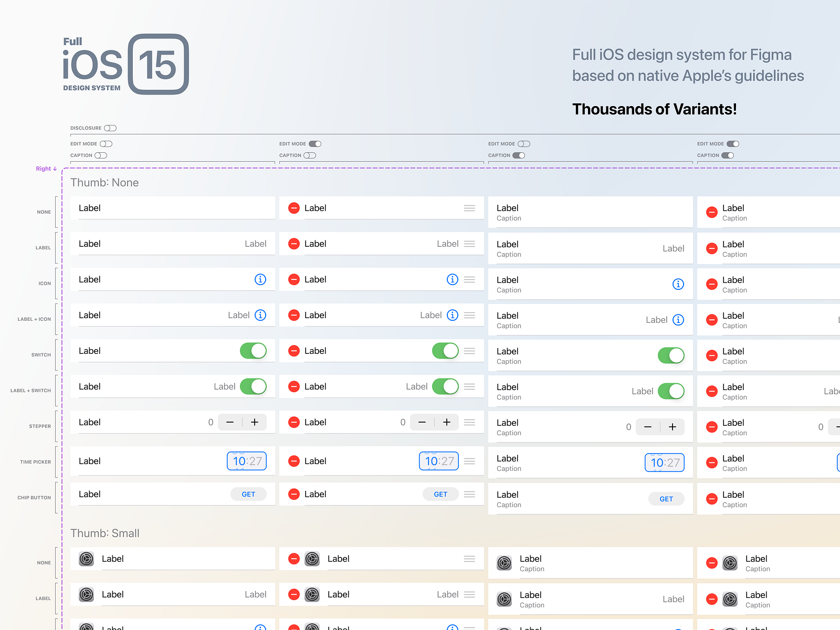Click the plus on the stepper control
The width and height of the screenshot is (840, 630).
pyautogui.click(x=255, y=422)
